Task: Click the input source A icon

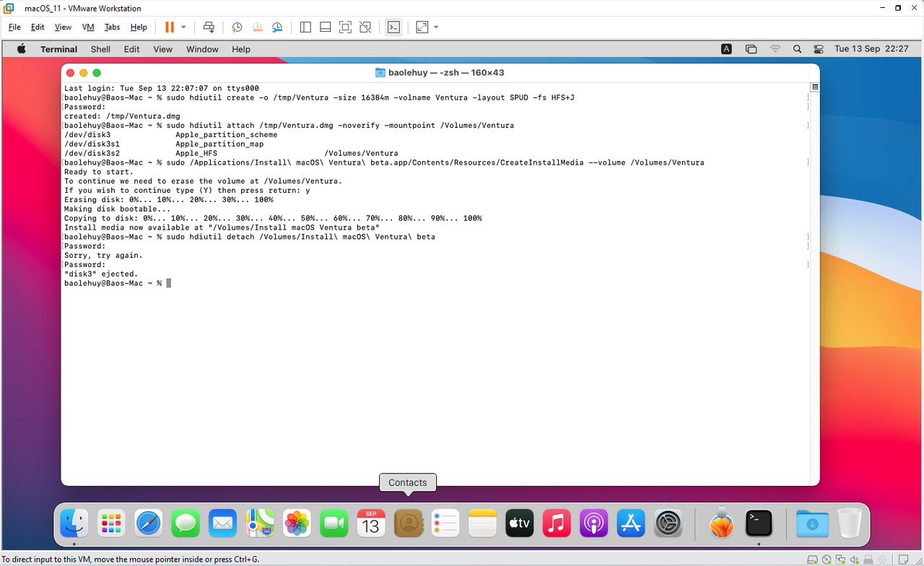Action: coord(726,49)
